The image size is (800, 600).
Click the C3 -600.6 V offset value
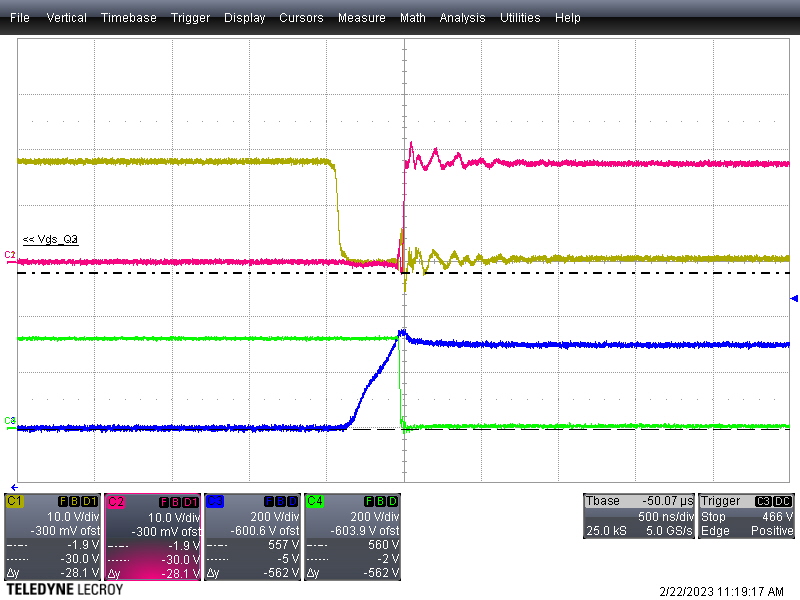(x=265, y=531)
